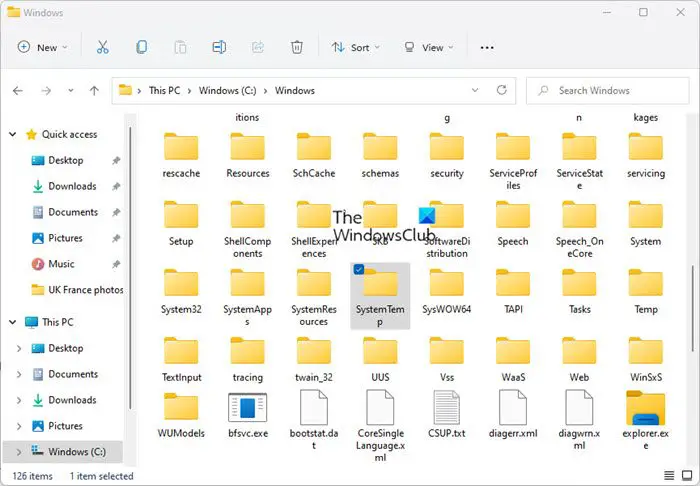Viewport: 700px width, 486px height.
Task: Open the Sort dropdown menu
Action: tap(356, 47)
